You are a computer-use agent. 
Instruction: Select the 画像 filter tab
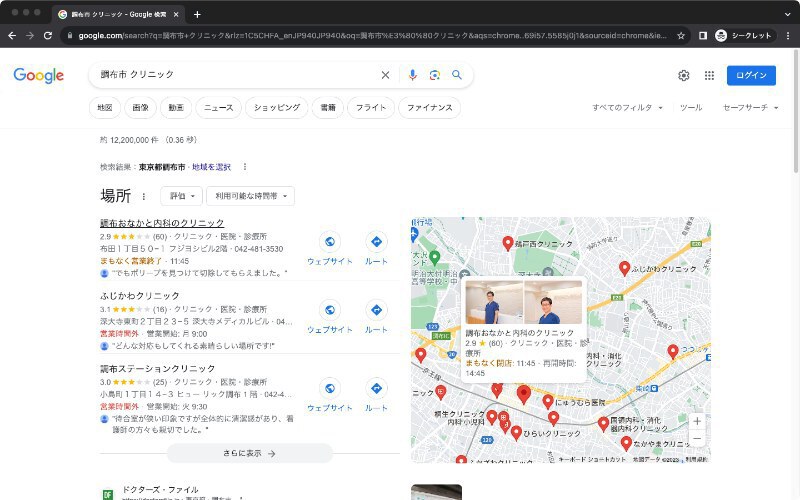coord(139,107)
